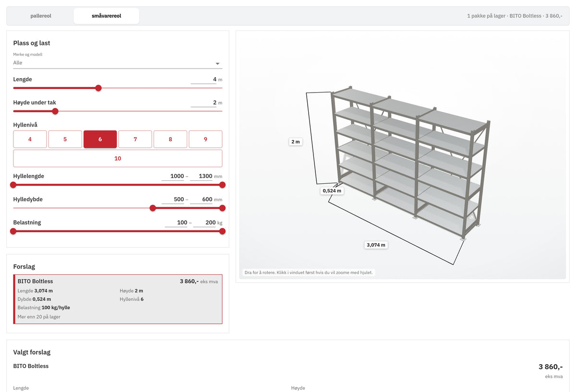Select the 6 Hyllenivå option
The width and height of the screenshot is (576, 392).
[100, 139]
